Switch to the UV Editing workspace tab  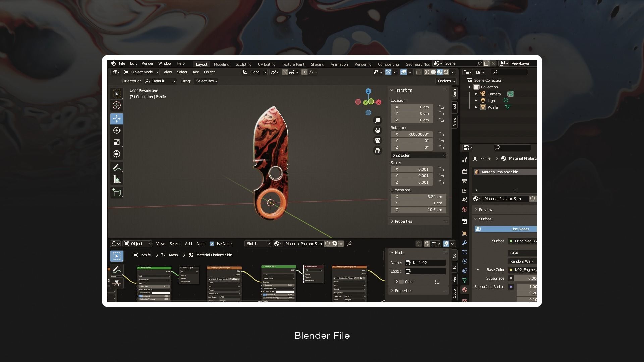pyautogui.click(x=267, y=64)
